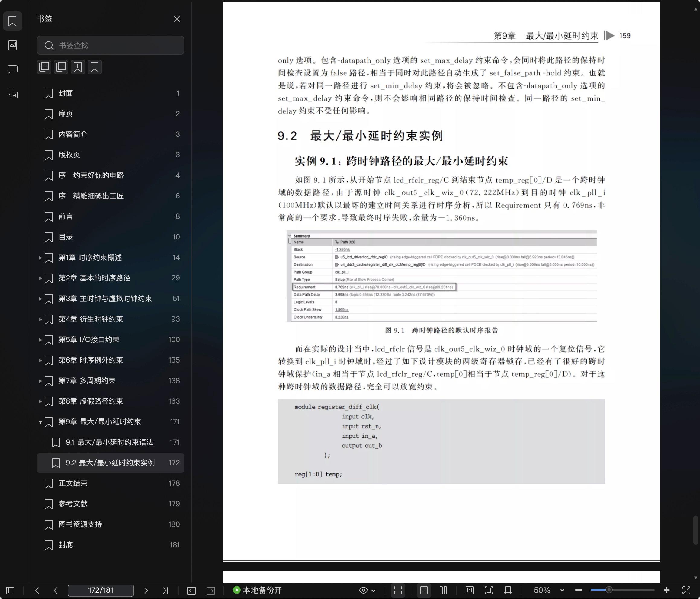Click the document vertical scrollbar thumb
This screenshot has width=700, height=599.
point(696,530)
